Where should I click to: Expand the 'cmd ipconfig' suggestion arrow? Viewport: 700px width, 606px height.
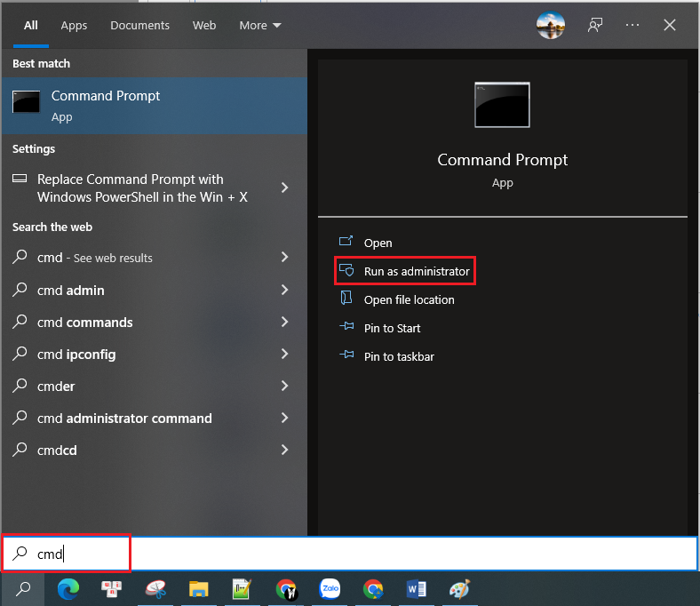(284, 354)
